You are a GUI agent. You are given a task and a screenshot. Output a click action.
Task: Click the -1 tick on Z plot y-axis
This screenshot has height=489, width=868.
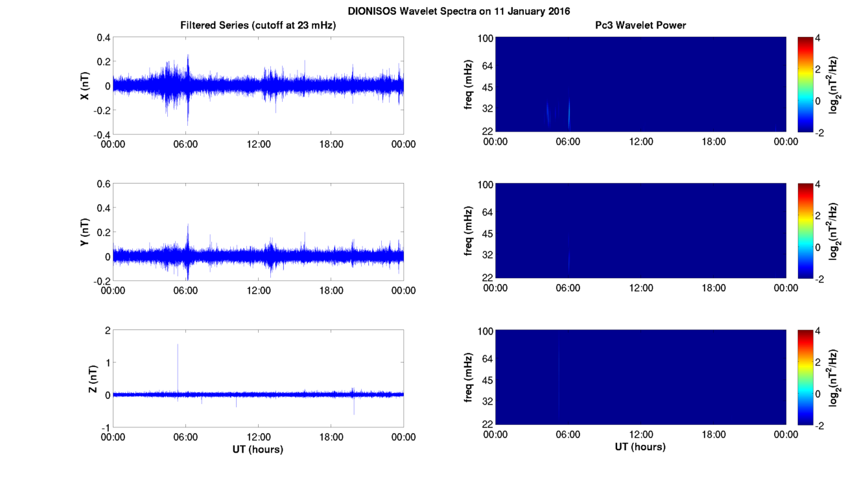coord(106,428)
